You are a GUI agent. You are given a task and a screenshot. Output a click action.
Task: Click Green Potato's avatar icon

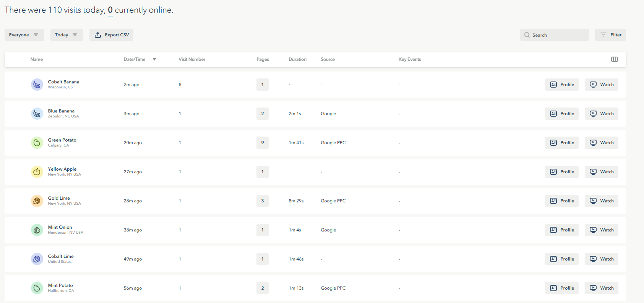[37, 143]
